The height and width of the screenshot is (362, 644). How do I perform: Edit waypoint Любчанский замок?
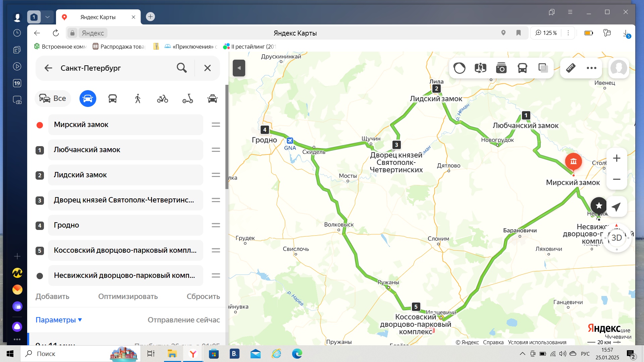[126, 150]
